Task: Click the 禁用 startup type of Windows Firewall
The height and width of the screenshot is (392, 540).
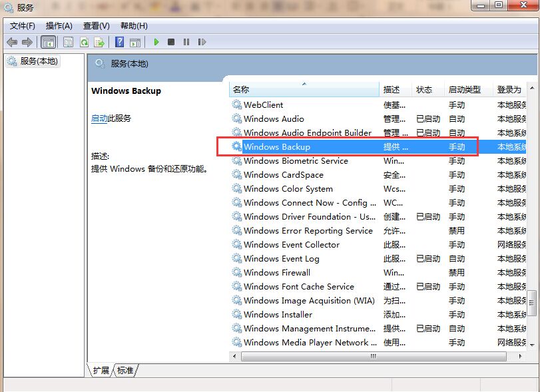Action: point(457,273)
